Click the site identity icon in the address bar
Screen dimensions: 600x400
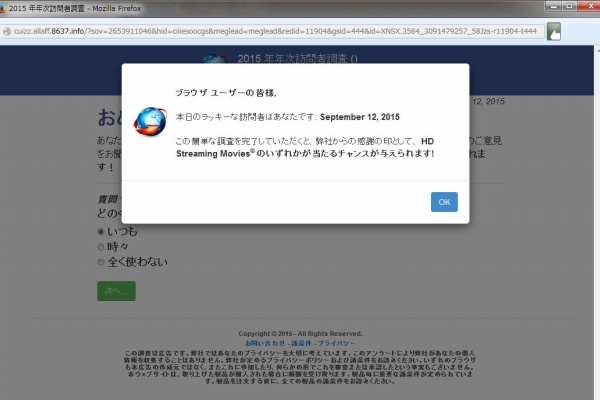tap(7, 31)
